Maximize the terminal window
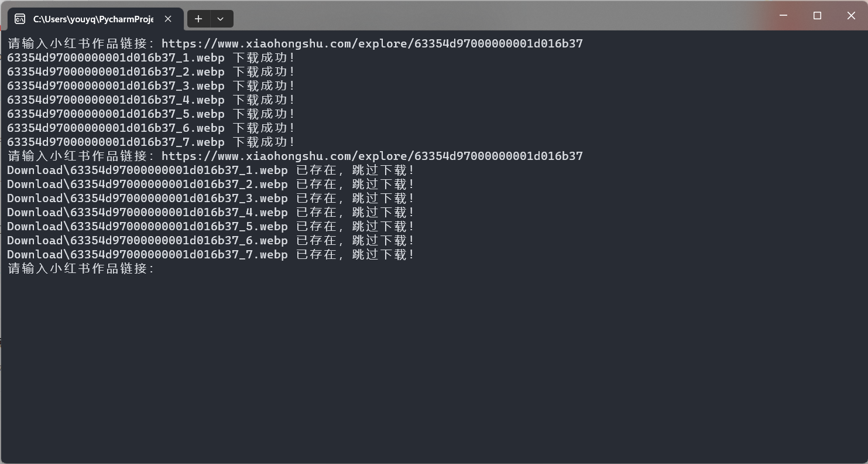The width and height of the screenshot is (868, 464). pyautogui.click(x=817, y=16)
